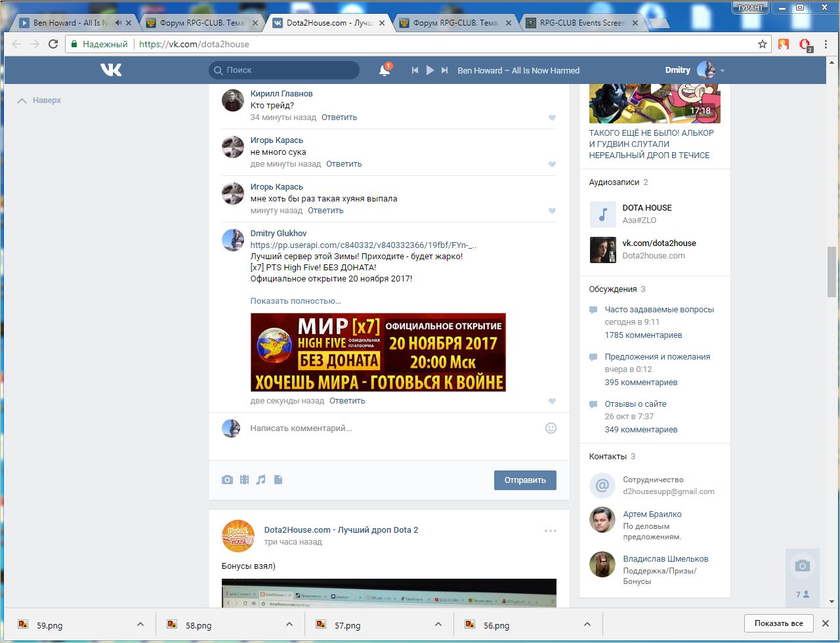Open the options menu for 56.png download
840x643 pixels.
(x=587, y=625)
